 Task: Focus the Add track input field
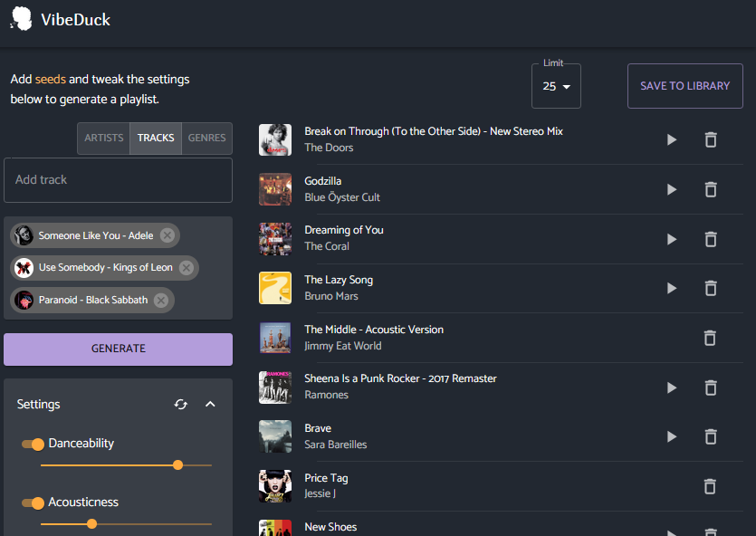[x=118, y=180]
